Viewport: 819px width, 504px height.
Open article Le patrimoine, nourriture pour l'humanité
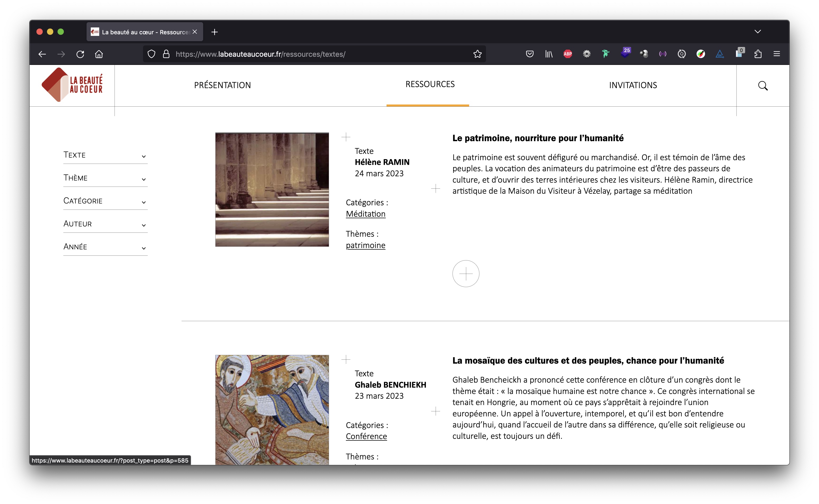538,138
